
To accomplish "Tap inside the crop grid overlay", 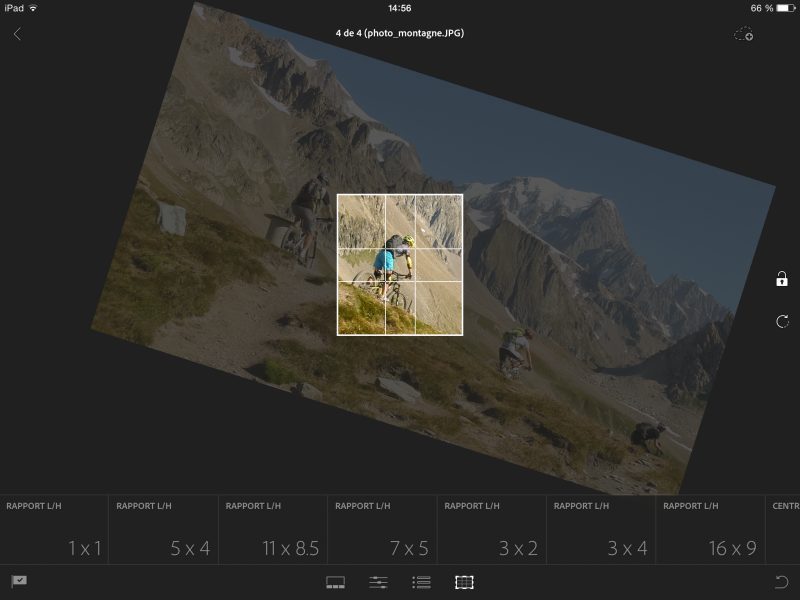I will click(x=400, y=265).
